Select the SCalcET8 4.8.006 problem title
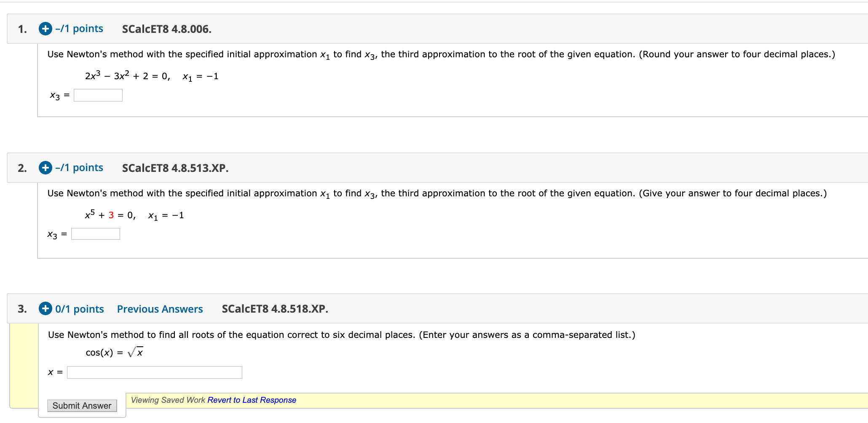The height and width of the screenshot is (423, 868). coord(167,29)
